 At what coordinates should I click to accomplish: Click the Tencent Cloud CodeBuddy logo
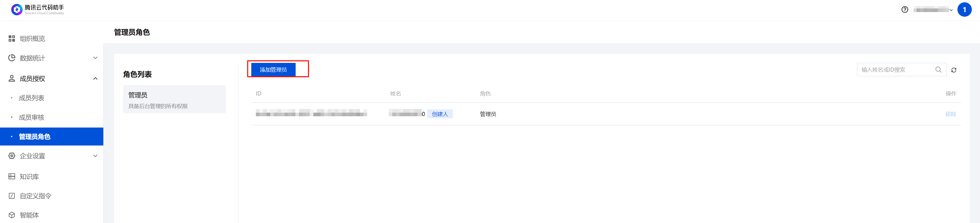[17, 9]
